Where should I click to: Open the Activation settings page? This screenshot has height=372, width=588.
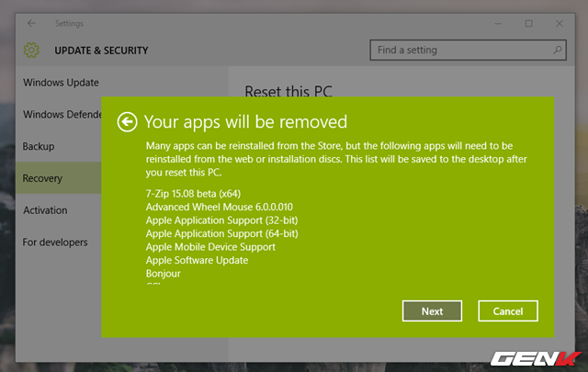45,210
